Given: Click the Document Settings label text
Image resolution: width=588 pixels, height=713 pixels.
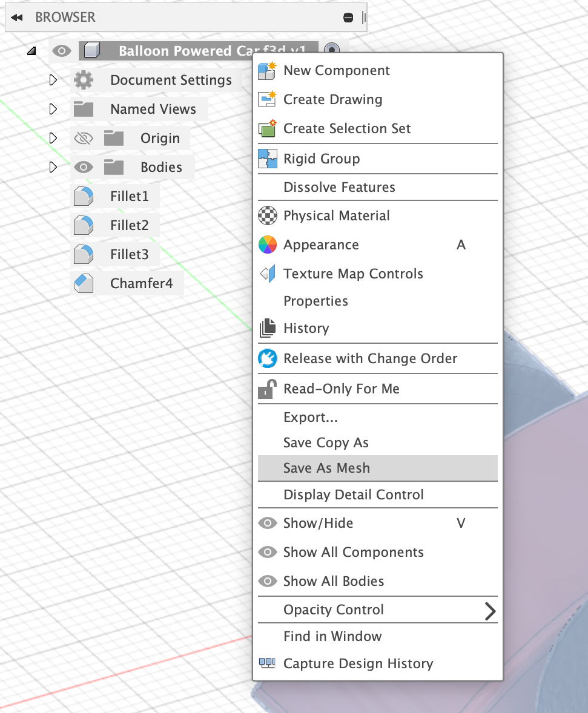Looking at the screenshot, I should pyautogui.click(x=171, y=80).
